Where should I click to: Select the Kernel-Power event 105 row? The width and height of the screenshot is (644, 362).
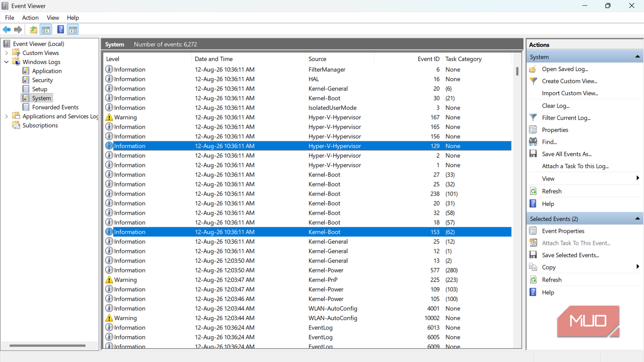coord(308,299)
